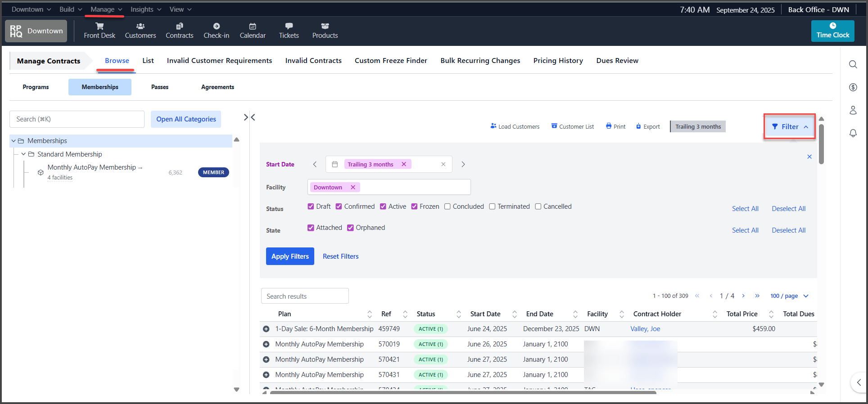Open the Tickets icon in toolbar
This screenshot has height=404, width=868.
(289, 27)
